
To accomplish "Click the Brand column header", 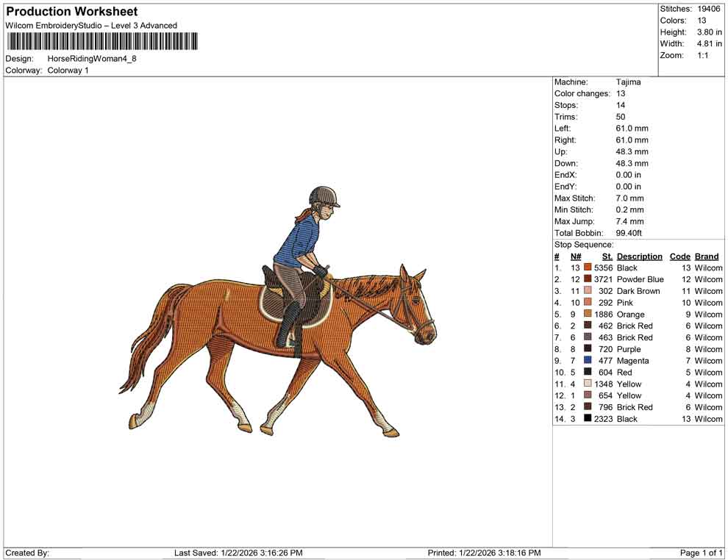I will 706,256.
